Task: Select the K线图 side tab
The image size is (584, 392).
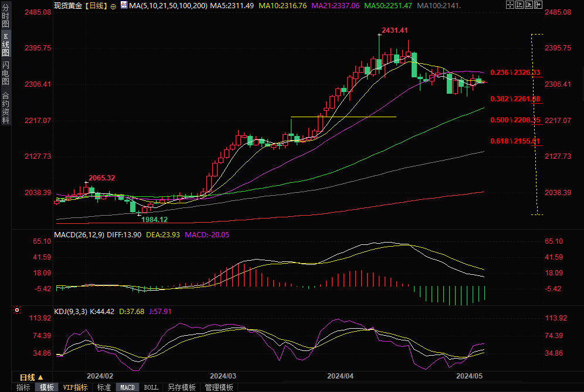Action: point(5,45)
